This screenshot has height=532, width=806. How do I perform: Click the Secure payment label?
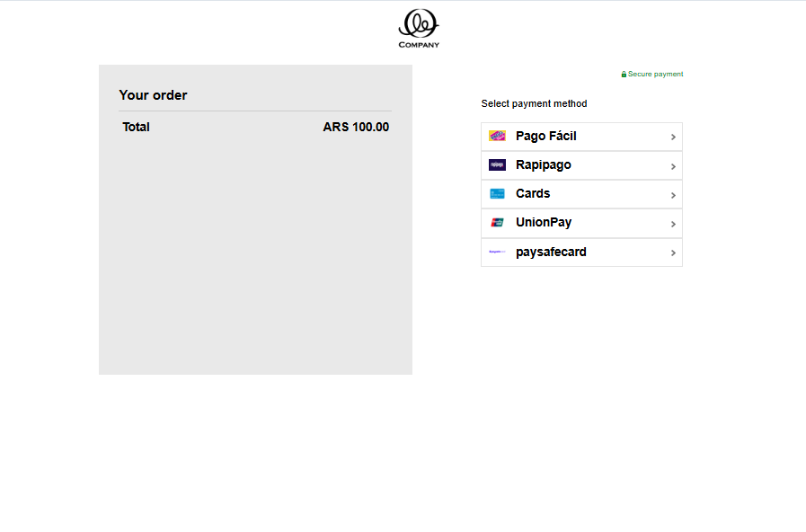655,74
